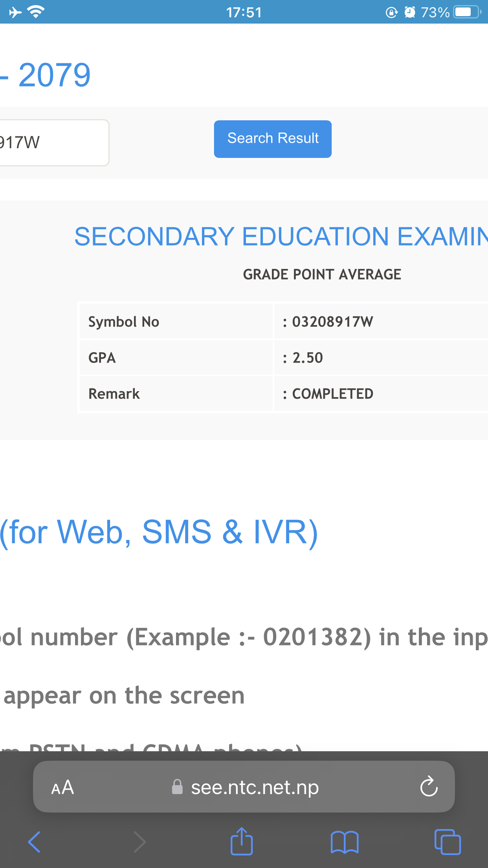Tap the Wi-Fi status icon

(36, 12)
